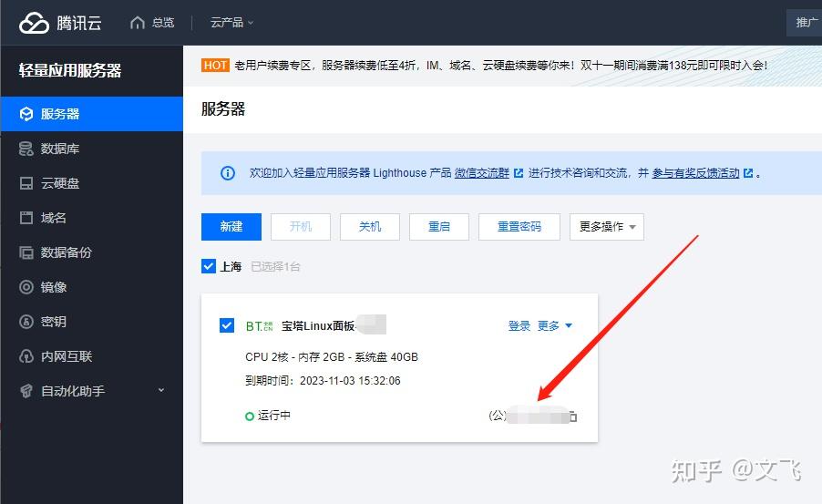This screenshot has width=822, height=504.
Task: Open the 宝塔Linux面板 server name
Action: 318,325
